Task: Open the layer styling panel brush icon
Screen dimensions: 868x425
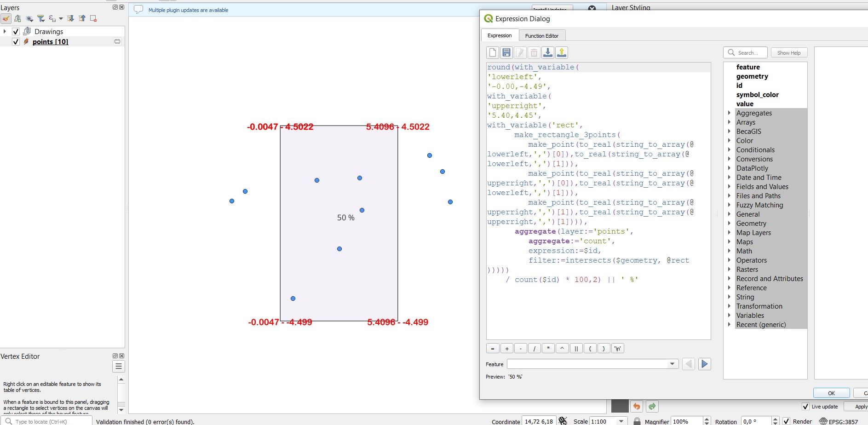Action: pos(6,18)
